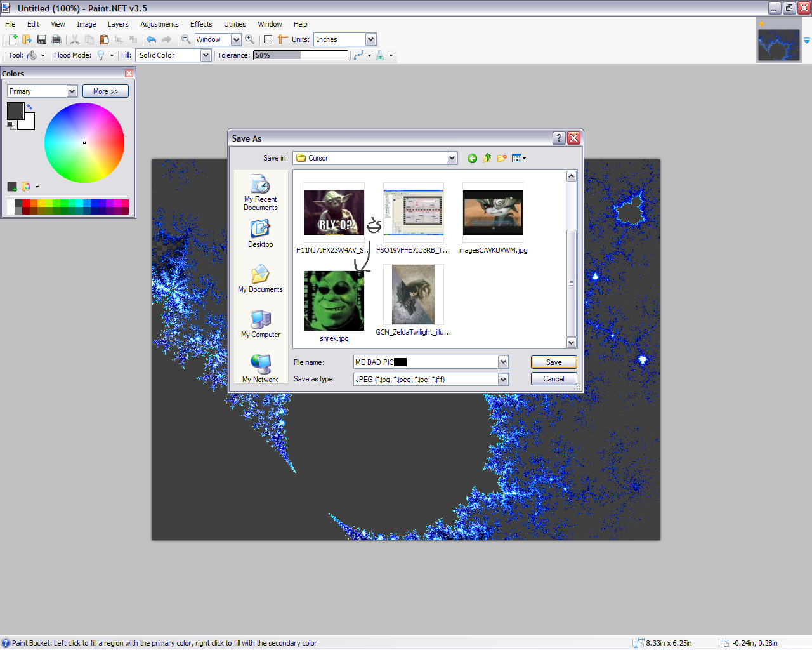Pick the red swatch in Colors palette
Screen dimensions: 812x650
pyautogui.click(x=26, y=203)
